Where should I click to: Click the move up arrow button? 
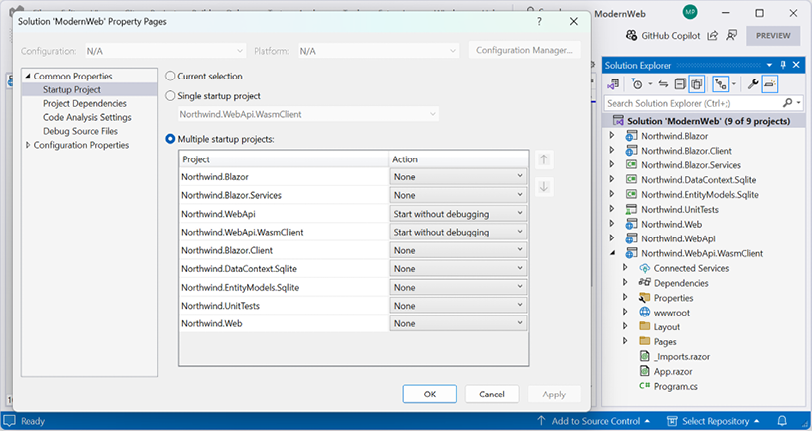(x=544, y=160)
